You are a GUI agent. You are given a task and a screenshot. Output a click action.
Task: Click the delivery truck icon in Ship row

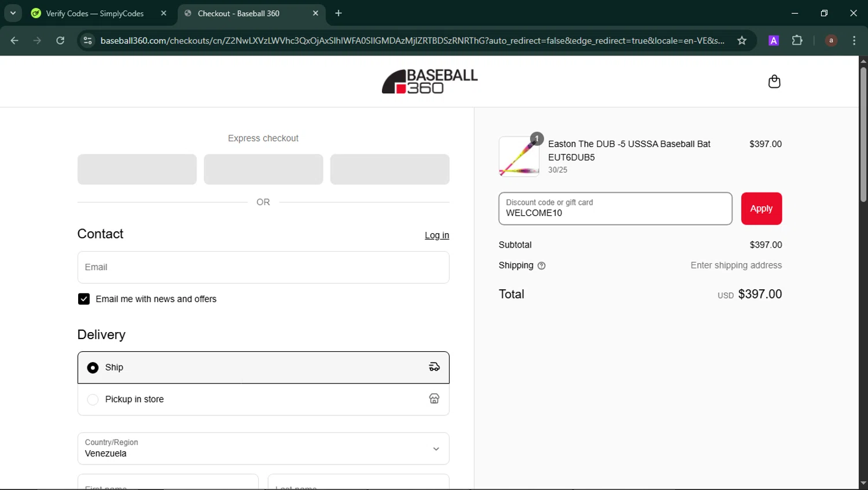coord(434,367)
